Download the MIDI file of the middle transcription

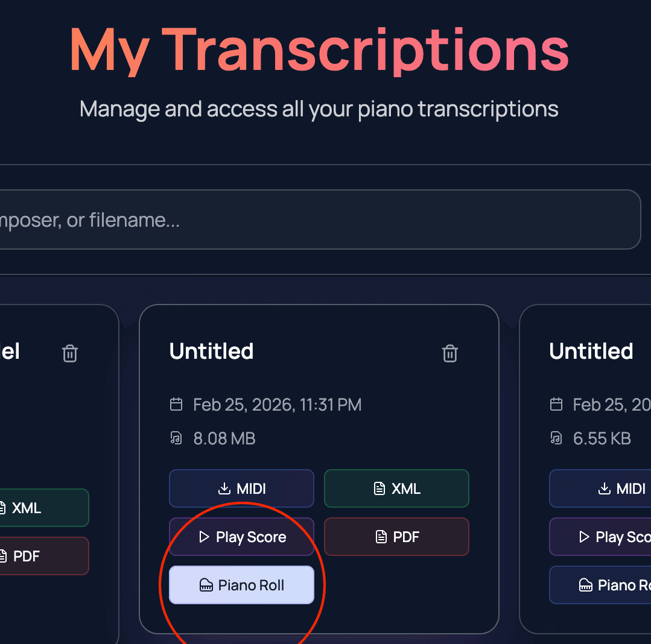(x=241, y=488)
